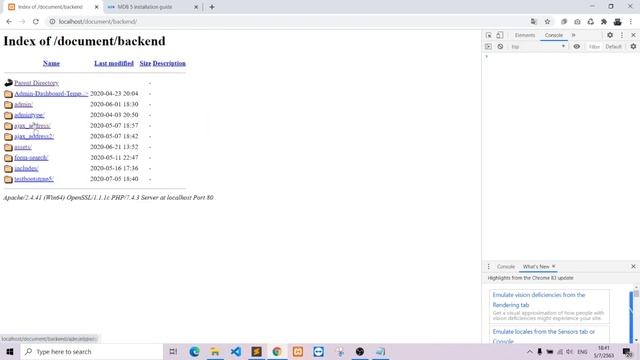This screenshot has width=640, height=360.
Task: Open TeamViewer from the taskbar
Action: tap(319, 351)
